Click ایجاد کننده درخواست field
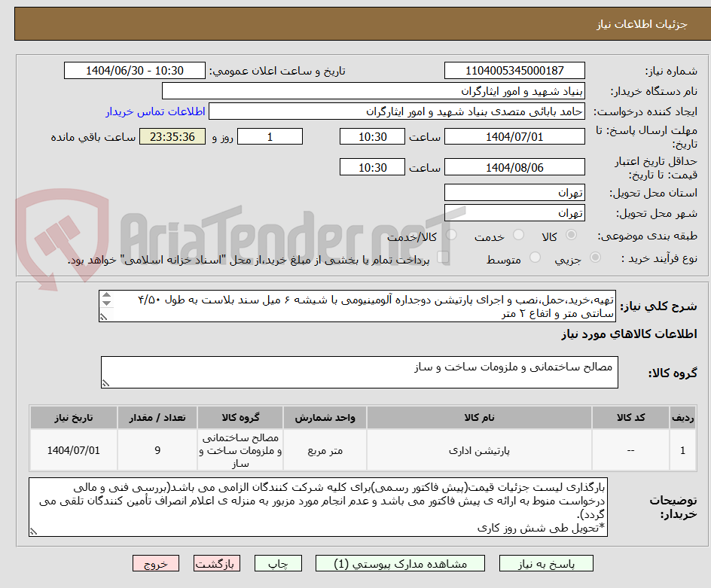 (x=397, y=111)
